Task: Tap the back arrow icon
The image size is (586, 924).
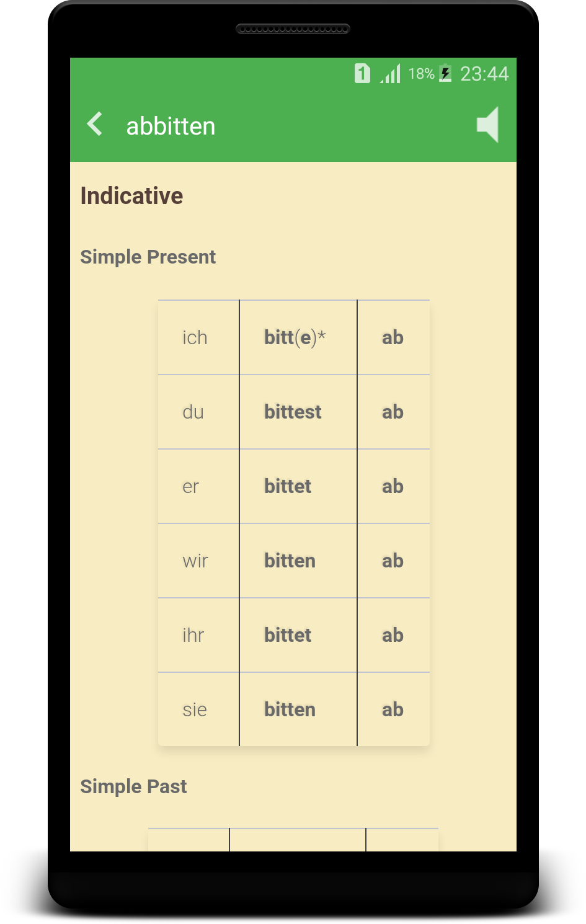Action: tap(95, 124)
